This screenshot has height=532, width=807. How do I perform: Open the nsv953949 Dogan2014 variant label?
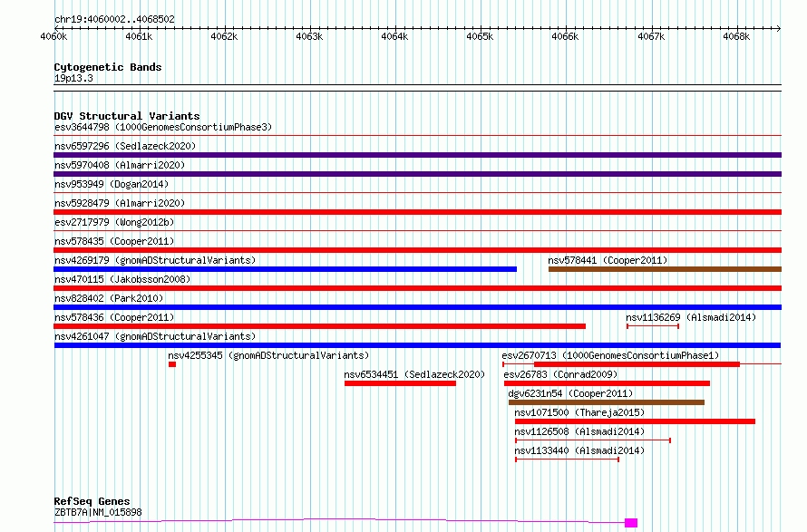tap(112, 184)
